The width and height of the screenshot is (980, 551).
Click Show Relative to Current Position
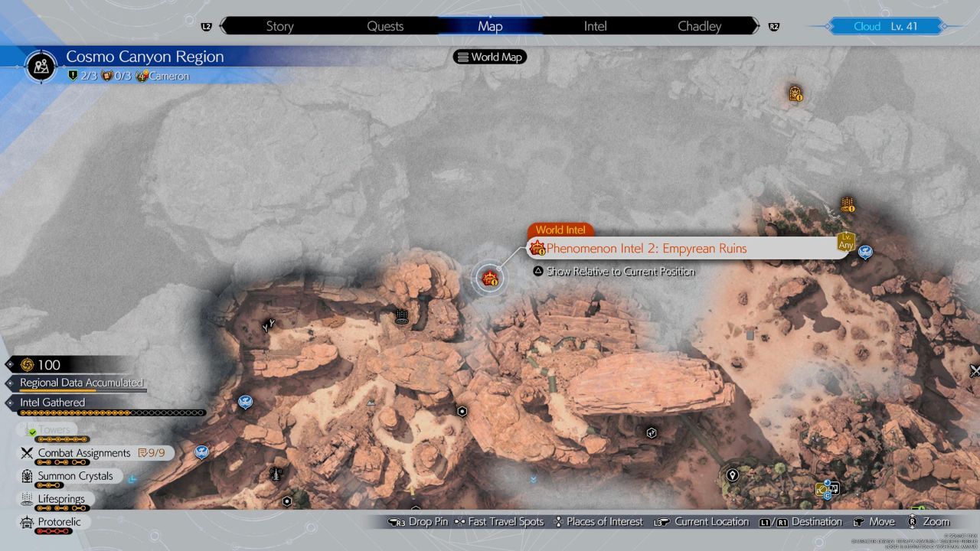621,271
